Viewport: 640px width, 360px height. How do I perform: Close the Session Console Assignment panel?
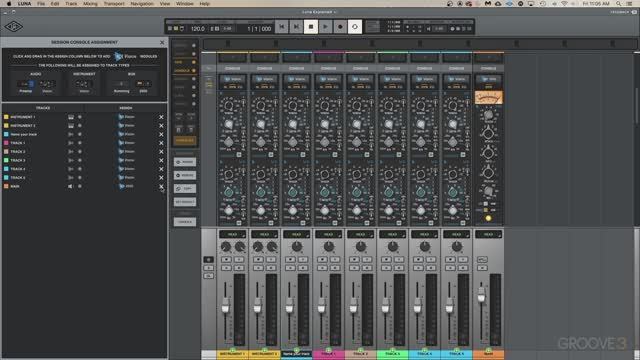(x=162, y=42)
